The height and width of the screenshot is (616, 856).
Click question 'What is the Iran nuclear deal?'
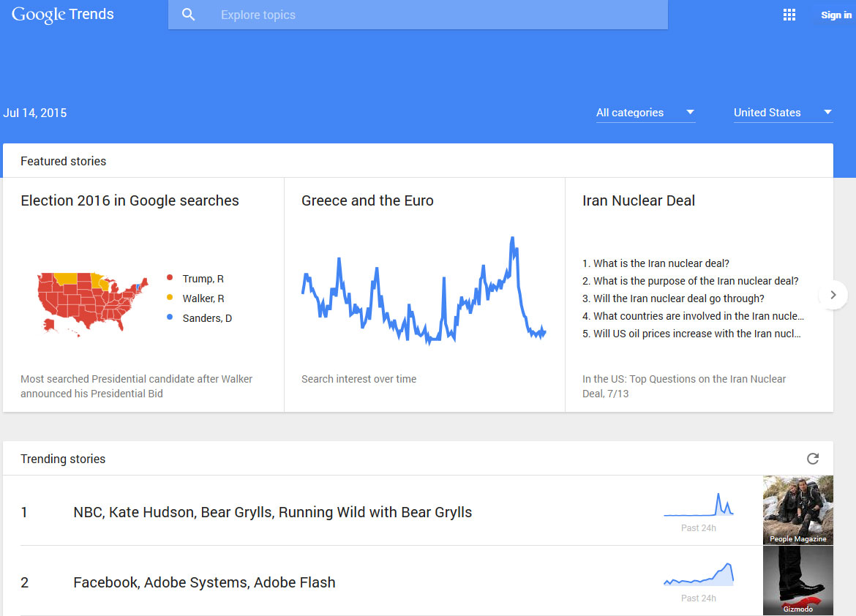click(x=656, y=263)
